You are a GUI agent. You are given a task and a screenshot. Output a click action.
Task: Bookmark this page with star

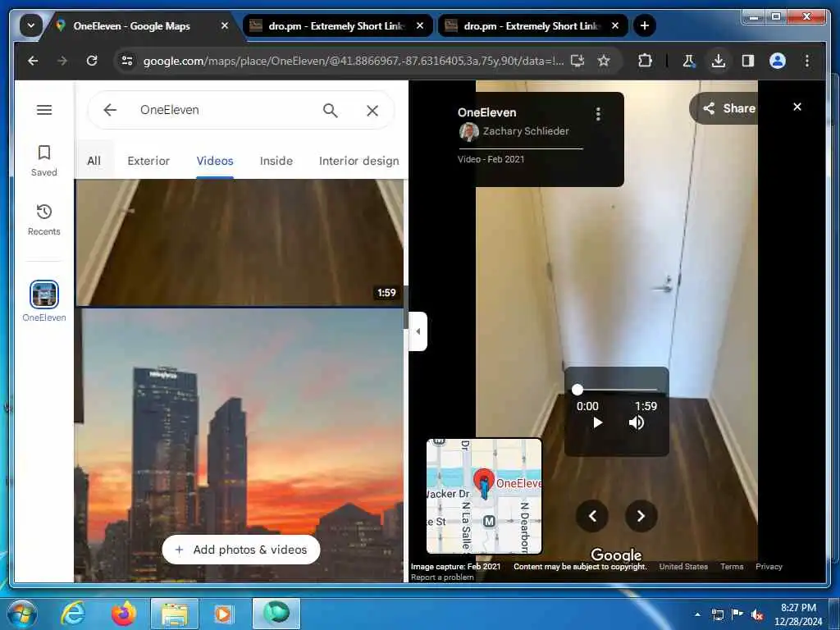click(x=604, y=61)
